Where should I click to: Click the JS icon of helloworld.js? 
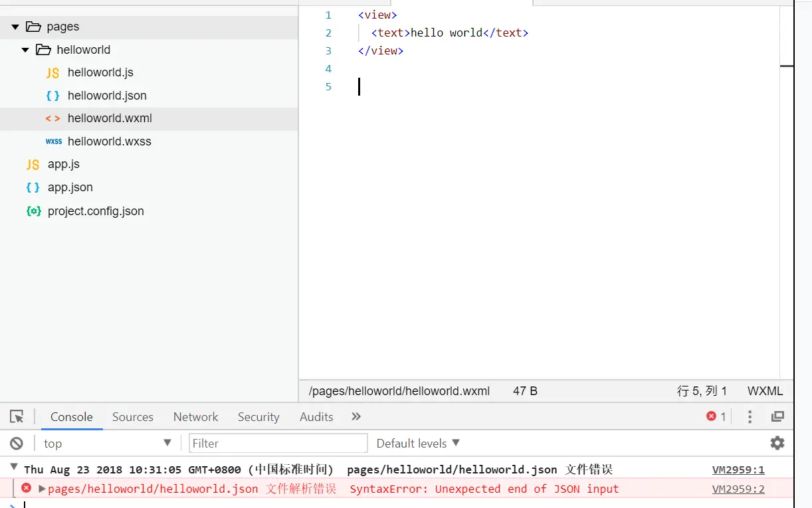pyautogui.click(x=52, y=73)
